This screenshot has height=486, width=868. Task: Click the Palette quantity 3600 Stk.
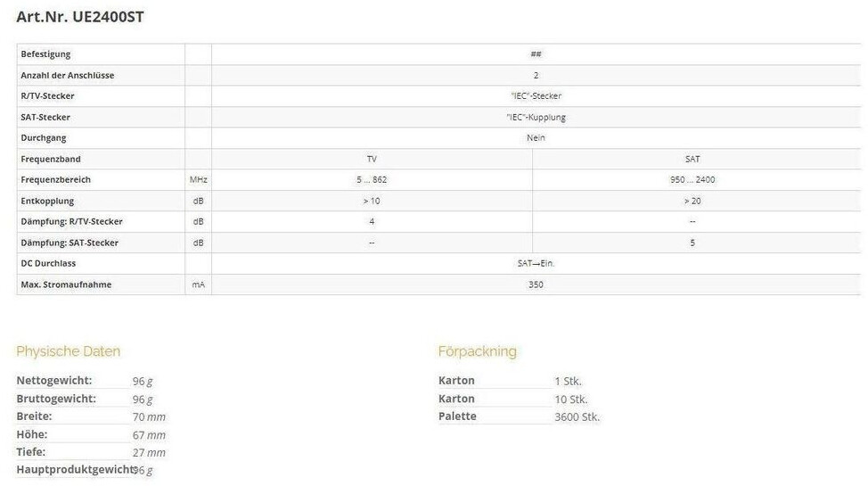[x=577, y=416]
